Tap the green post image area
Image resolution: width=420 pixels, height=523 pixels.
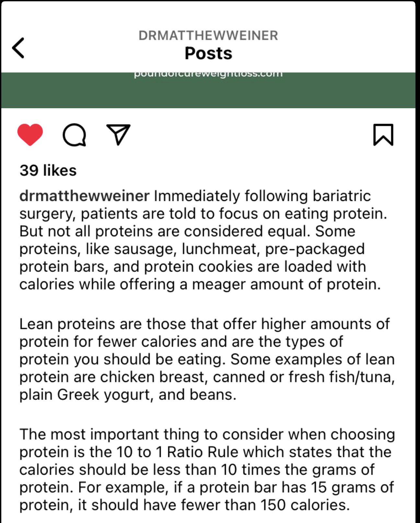208,90
